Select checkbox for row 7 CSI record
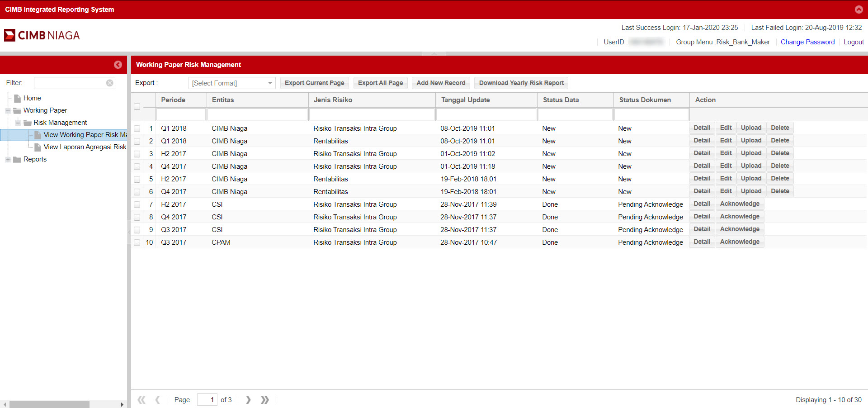Image resolution: width=868 pixels, height=408 pixels. (x=137, y=204)
